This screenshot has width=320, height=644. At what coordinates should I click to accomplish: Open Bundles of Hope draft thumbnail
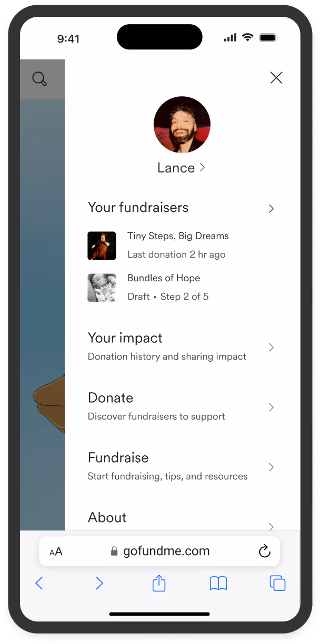click(102, 288)
